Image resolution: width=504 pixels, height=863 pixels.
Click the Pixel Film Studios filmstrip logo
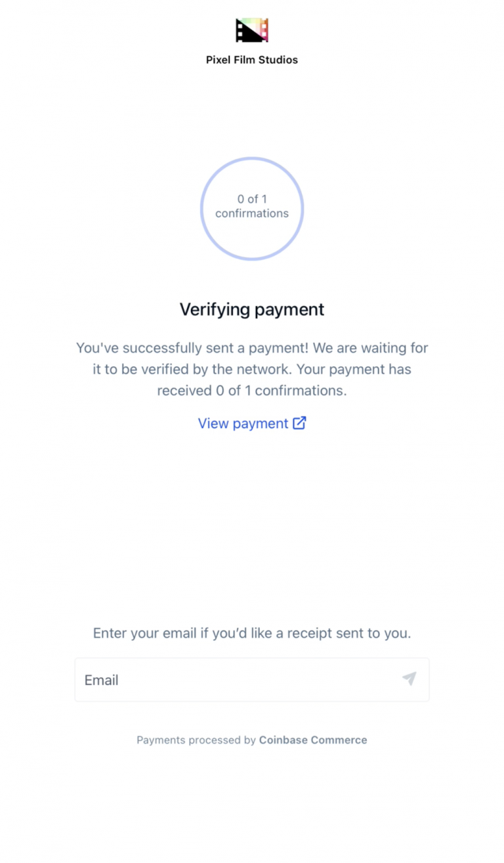point(252,30)
